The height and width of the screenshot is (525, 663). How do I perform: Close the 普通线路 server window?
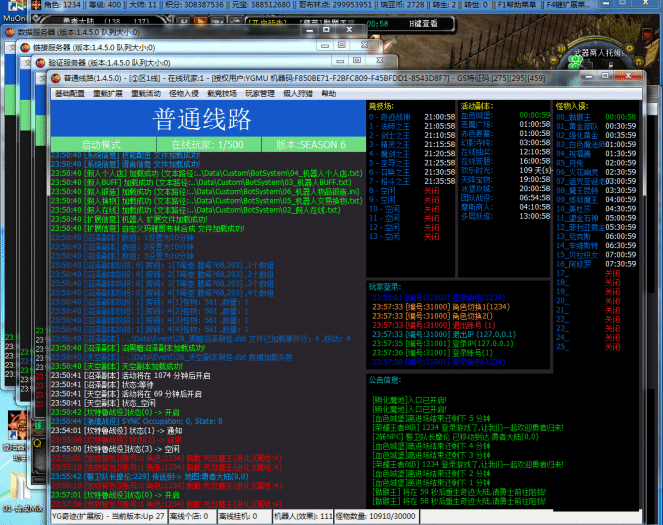(x=629, y=75)
